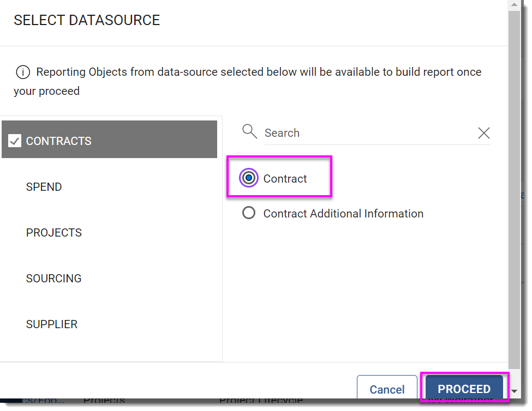Screen dimensions: 532x411
Task: Click the PROCEED button
Action: (x=464, y=388)
